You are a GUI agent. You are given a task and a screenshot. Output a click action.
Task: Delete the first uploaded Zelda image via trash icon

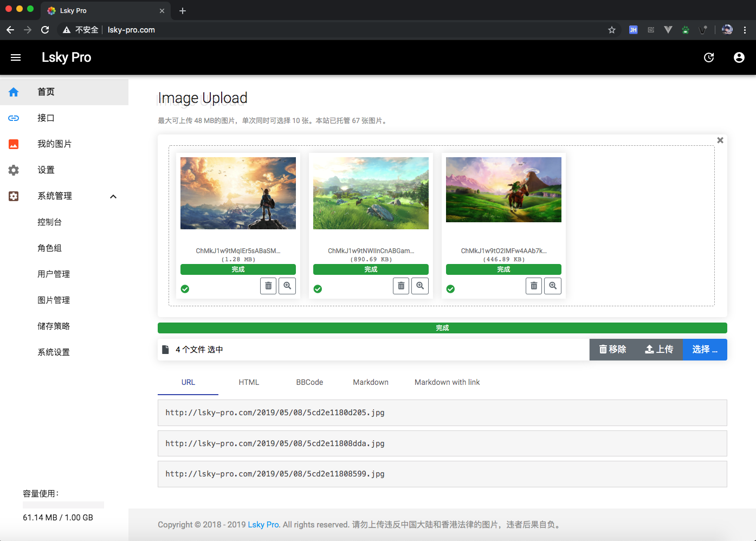268,286
